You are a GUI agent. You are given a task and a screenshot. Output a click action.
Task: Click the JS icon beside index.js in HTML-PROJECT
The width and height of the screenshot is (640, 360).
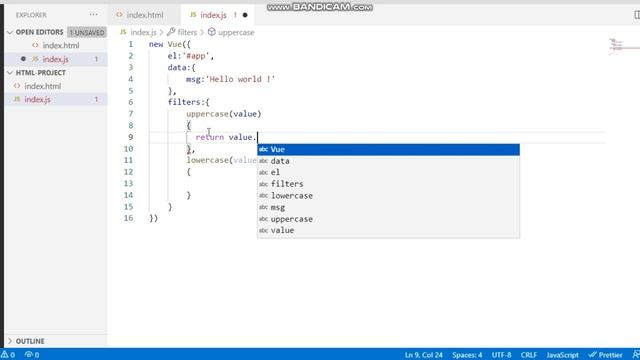pyautogui.click(x=17, y=99)
